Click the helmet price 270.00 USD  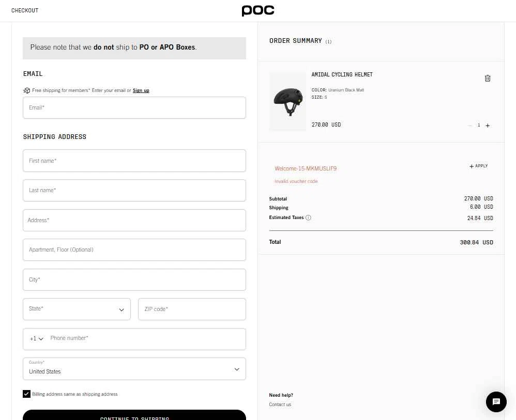tap(326, 125)
